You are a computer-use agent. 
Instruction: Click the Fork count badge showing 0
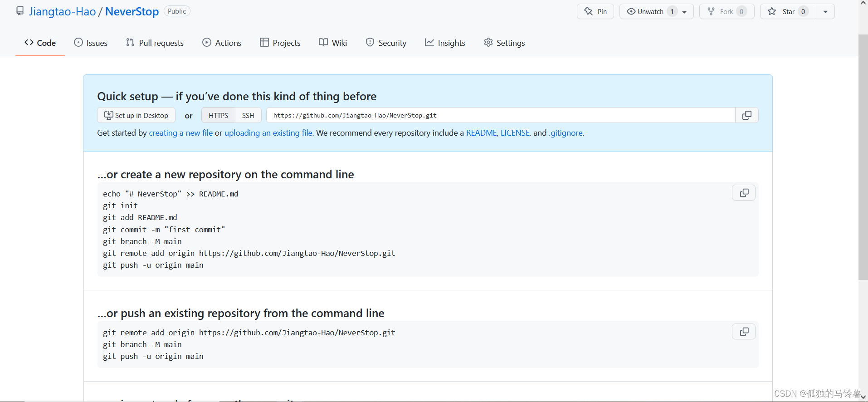[x=741, y=11]
